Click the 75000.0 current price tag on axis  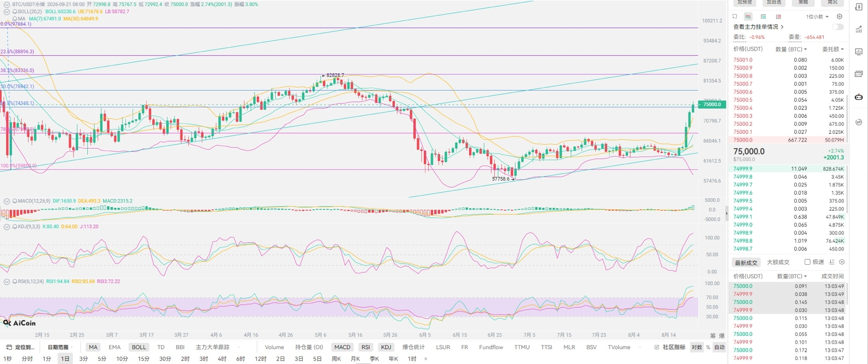712,104
